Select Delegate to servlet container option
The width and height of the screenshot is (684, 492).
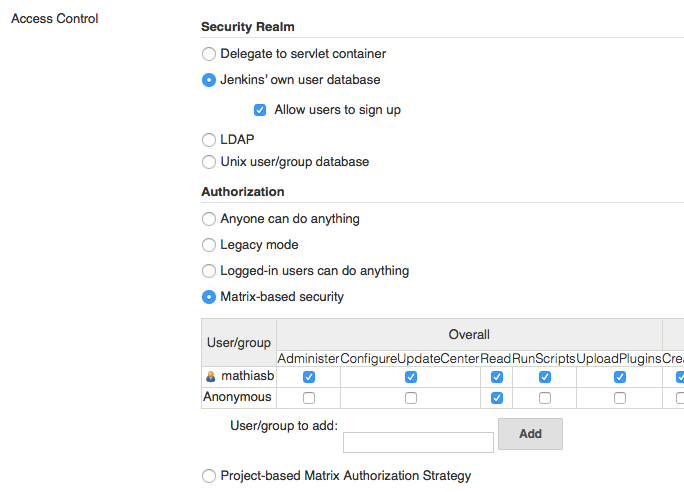click(x=209, y=54)
